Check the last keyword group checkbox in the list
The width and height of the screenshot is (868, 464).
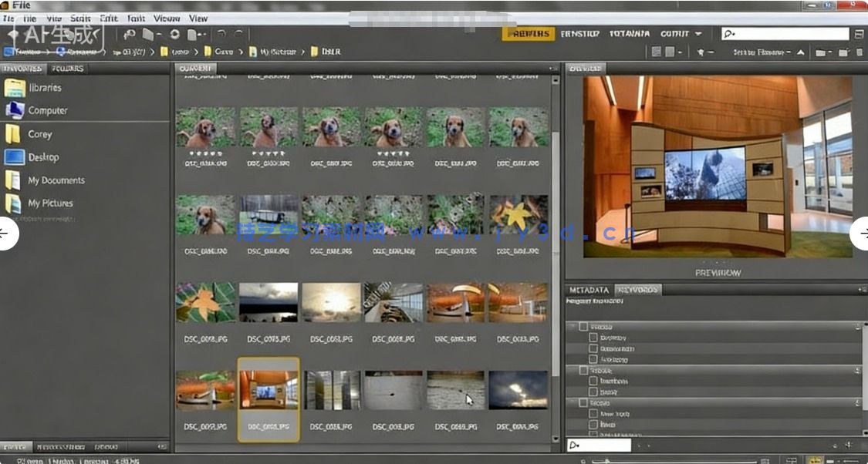pyautogui.click(x=583, y=402)
